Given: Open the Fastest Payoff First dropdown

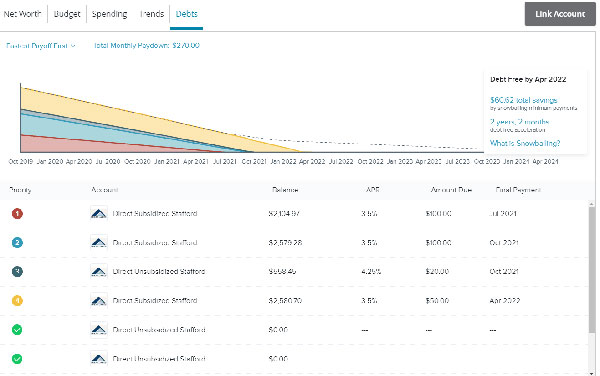Looking at the screenshot, I should pyautogui.click(x=41, y=46).
